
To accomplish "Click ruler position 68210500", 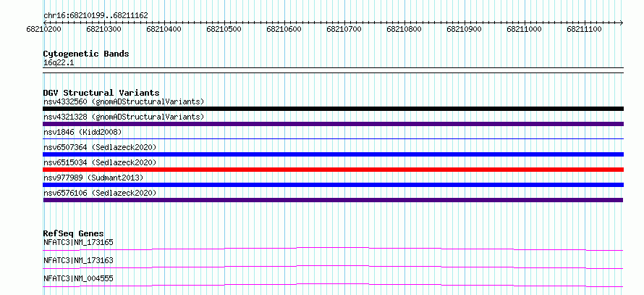I will point(224,29).
